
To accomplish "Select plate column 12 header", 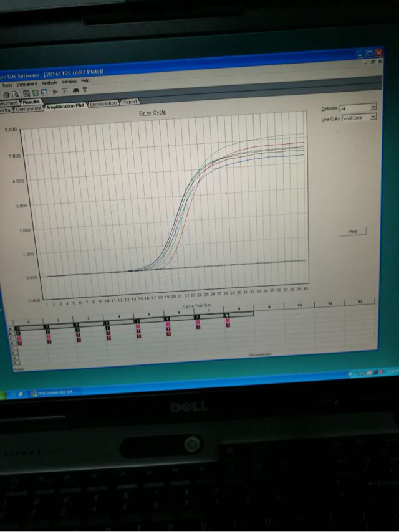I will click(360, 302).
